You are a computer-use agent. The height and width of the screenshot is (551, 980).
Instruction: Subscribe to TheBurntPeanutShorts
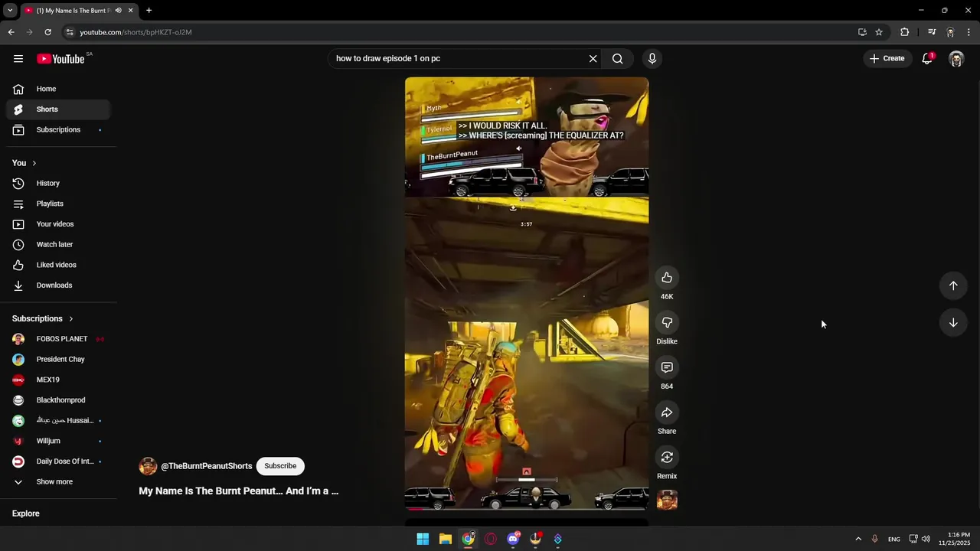coord(280,466)
